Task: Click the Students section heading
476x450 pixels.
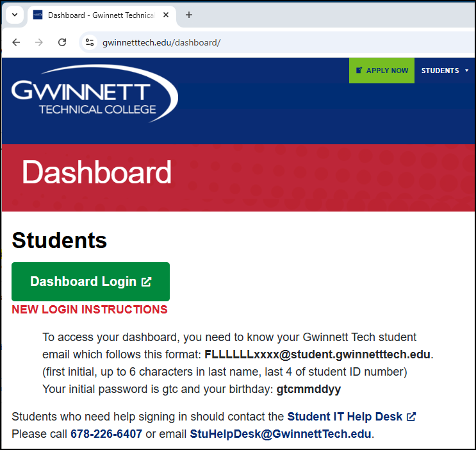Action: tap(59, 240)
